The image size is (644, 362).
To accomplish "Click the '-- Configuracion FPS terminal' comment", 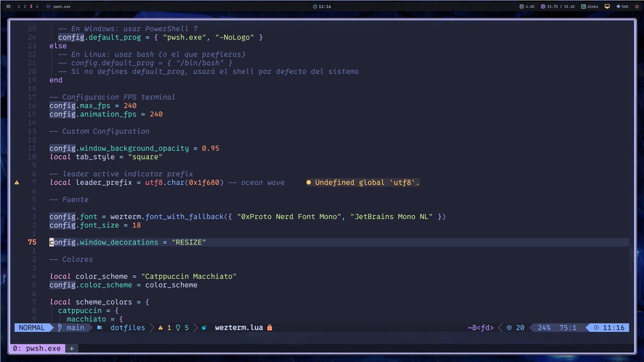I will [x=112, y=97].
